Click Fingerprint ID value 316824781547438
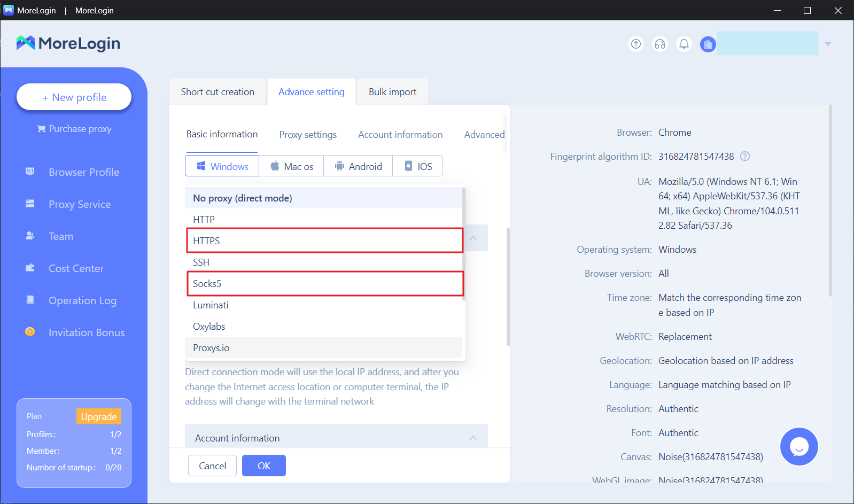The height and width of the screenshot is (504, 854). 696,156
